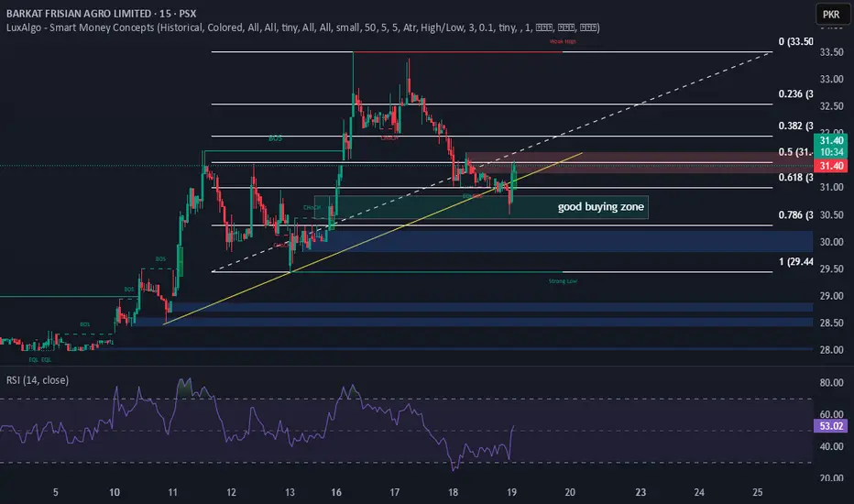Select the LuxAlgo Smart Money Concepts indicator legend
Viewport: 854px width, 504px height.
click(302, 27)
